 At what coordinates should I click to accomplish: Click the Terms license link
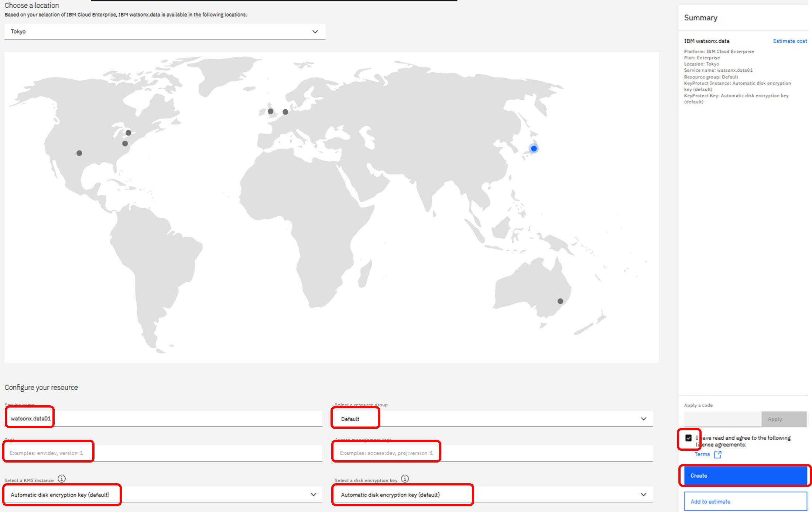(702, 454)
